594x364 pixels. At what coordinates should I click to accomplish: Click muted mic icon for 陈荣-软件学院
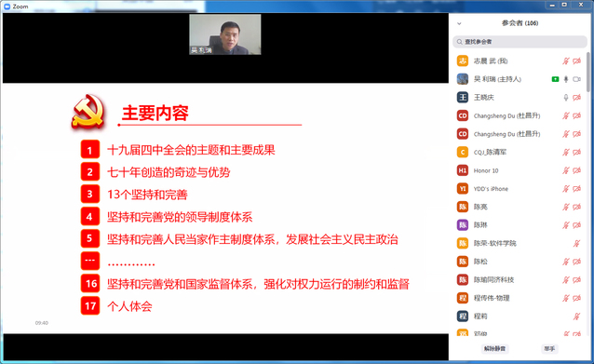(576, 243)
